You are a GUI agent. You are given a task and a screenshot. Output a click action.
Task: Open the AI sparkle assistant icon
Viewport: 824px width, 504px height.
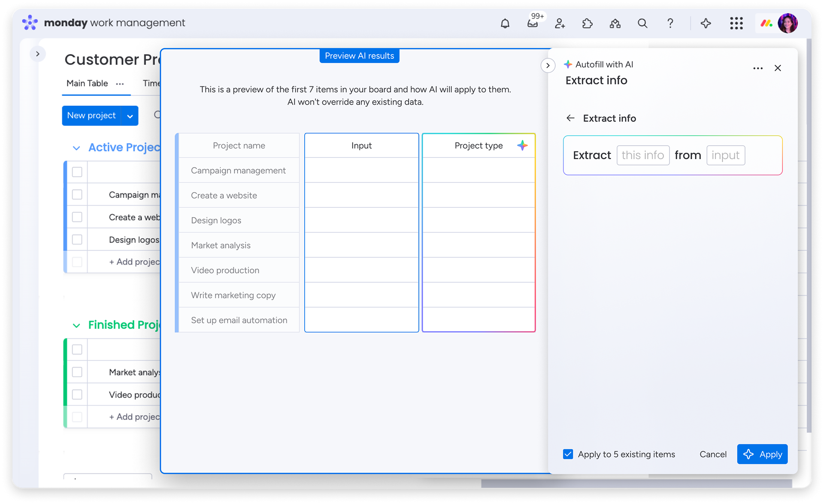tap(706, 24)
